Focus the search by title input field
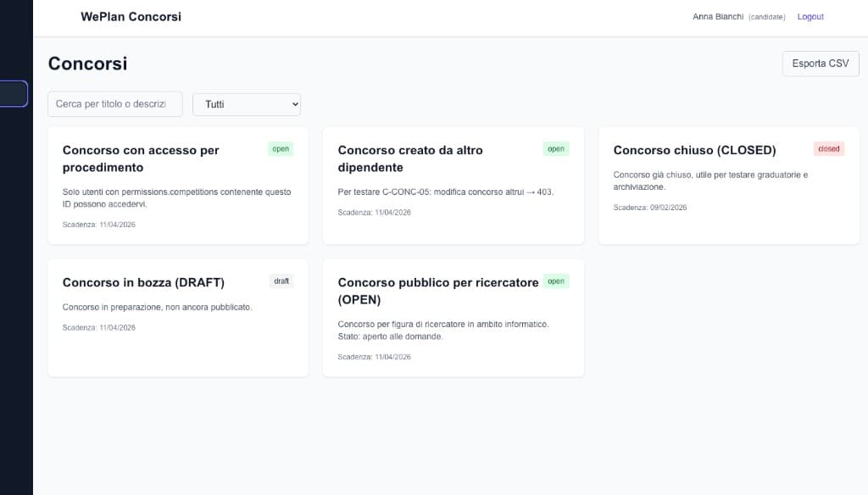Image resolution: width=868 pixels, height=495 pixels. pos(115,104)
